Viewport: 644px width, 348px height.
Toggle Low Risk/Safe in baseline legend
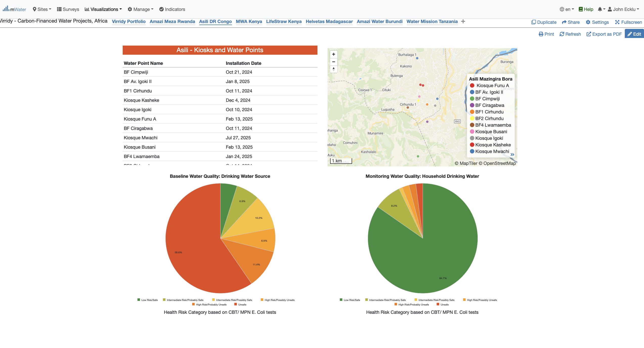(147, 300)
